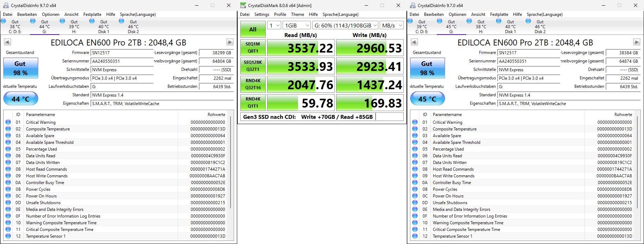Run RND4K Q1T1 benchmark
This screenshot has width=644, height=244.
pos(253,103)
